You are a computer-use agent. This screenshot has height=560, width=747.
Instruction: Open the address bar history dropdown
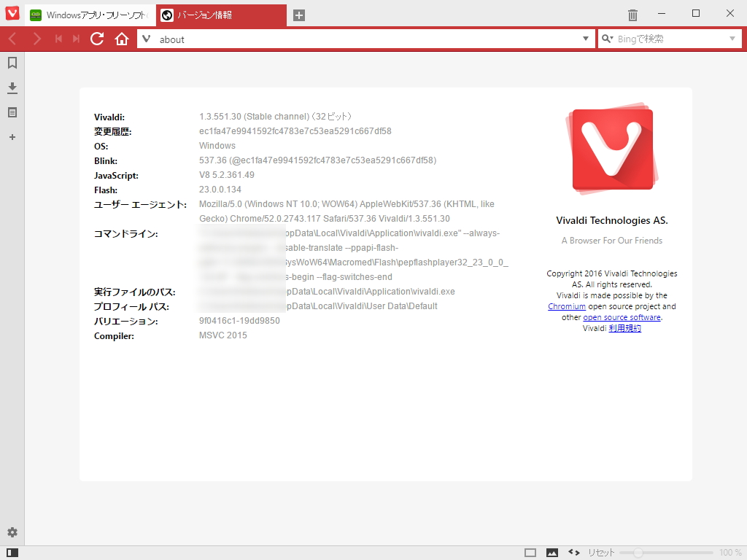(584, 39)
